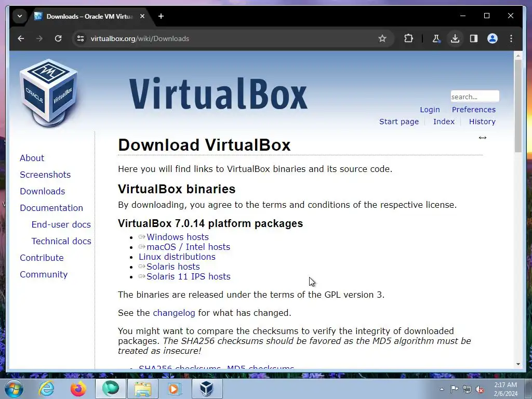Screen dimensions: 532x399
Task: Select the green globe browser taskbar icon
Action: click(x=111, y=389)
